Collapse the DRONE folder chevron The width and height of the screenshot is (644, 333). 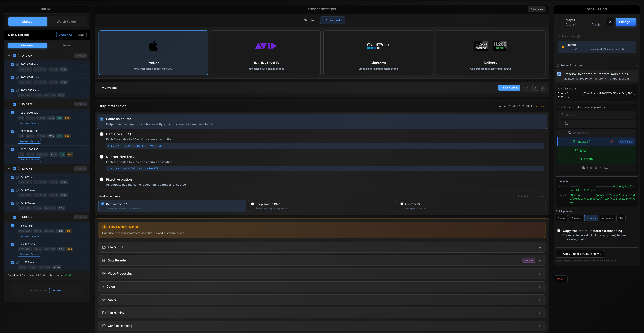(x=9, y=169)
